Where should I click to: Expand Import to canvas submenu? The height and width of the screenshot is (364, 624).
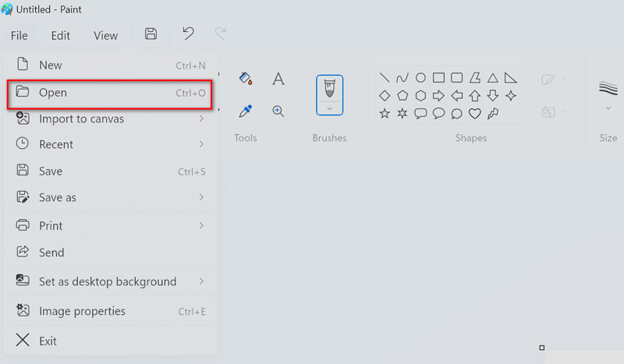[111, 118]
